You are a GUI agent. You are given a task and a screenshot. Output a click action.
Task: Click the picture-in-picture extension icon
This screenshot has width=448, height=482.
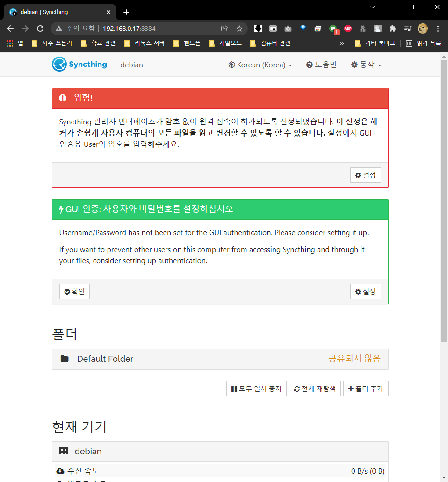click(x=273, y=29)
